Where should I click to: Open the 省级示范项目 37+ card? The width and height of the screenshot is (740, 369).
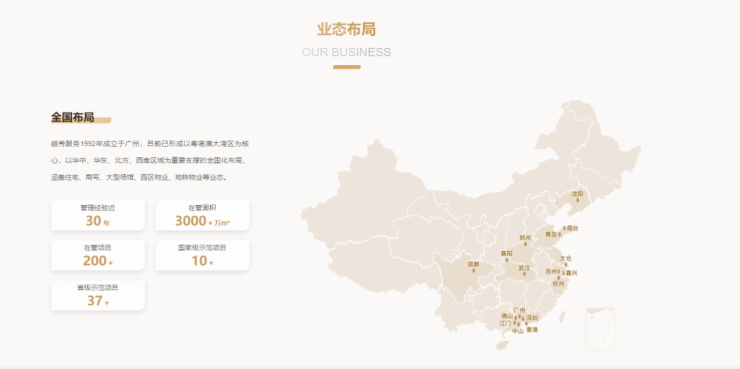pyautogui.click(x=98, y=295)
